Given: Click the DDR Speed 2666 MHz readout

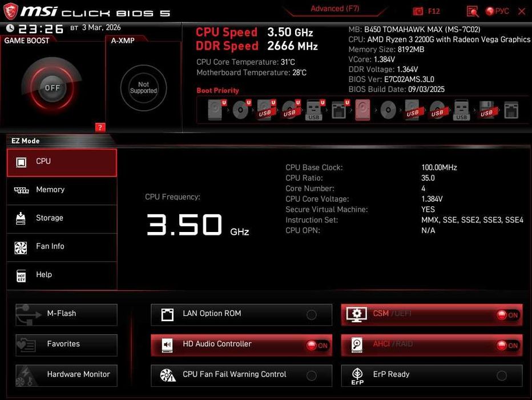Looking at the screenshot, I should point(256,46).
